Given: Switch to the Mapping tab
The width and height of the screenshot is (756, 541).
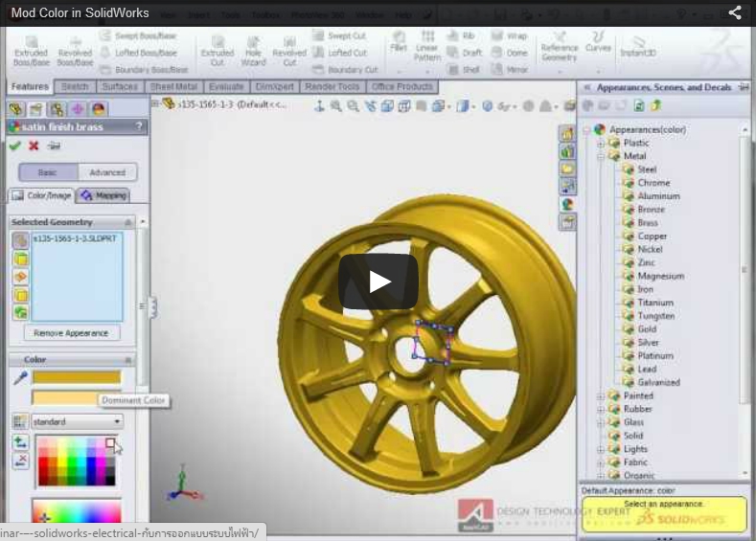Looking at the screenshot, I should 103,195.
